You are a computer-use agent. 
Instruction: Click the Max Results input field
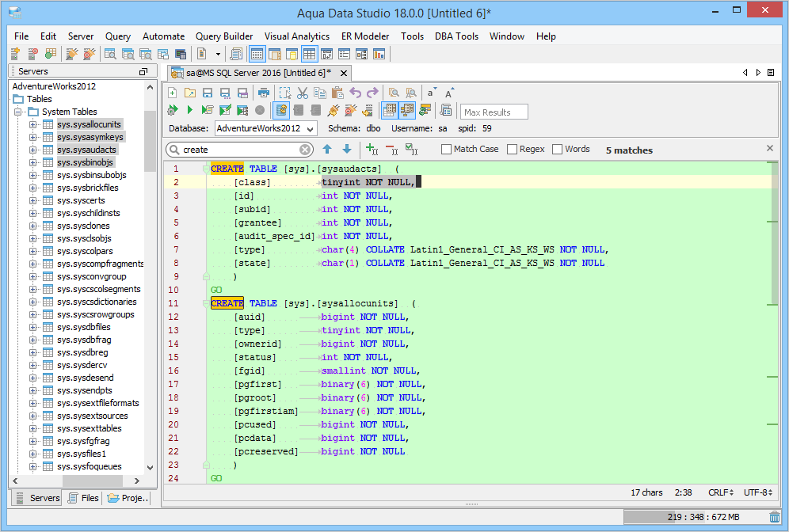[x=494, y=112]
